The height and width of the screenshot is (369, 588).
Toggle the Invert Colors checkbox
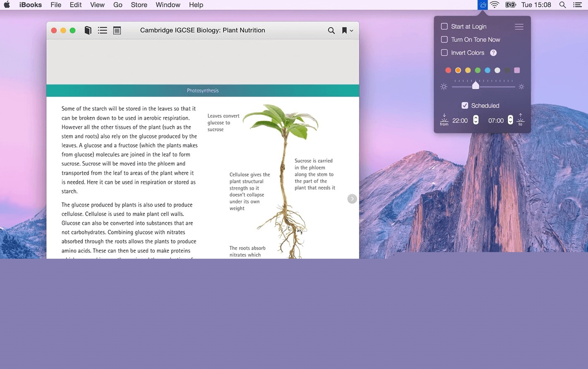pos(444,53)
